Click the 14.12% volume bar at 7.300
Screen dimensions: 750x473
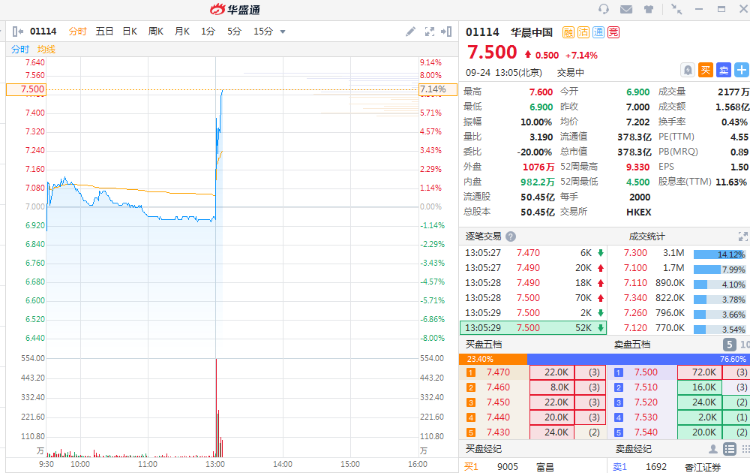coord(720,254)
